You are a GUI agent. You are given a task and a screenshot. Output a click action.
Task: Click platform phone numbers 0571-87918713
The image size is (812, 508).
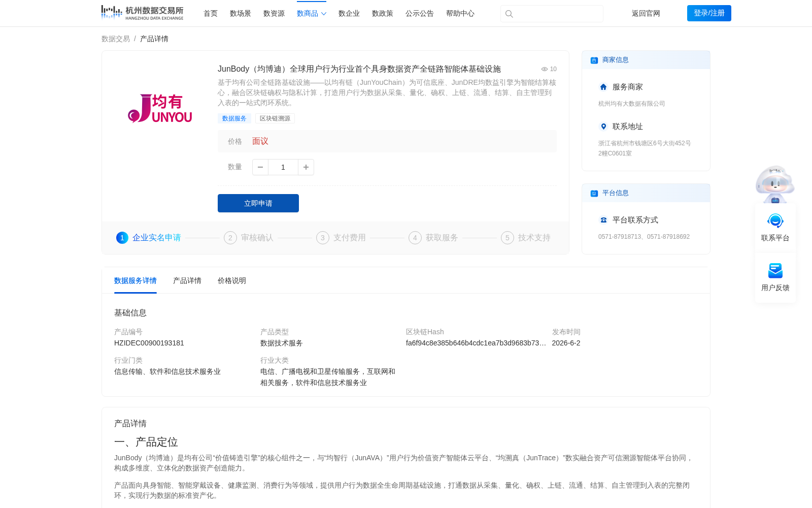644,237
